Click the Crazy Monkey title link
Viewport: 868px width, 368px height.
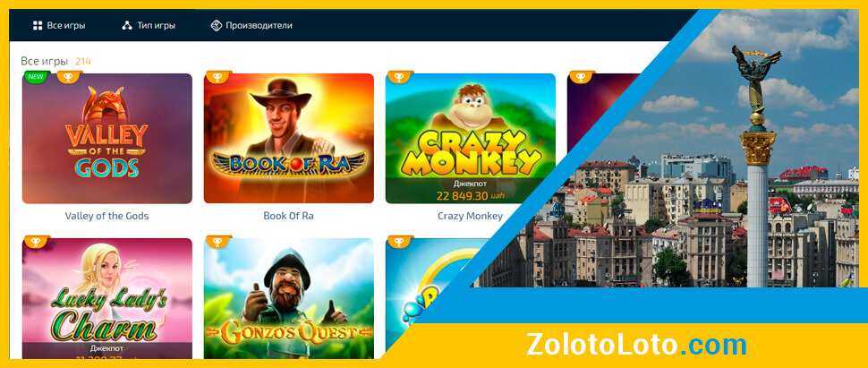pos(470,216)
